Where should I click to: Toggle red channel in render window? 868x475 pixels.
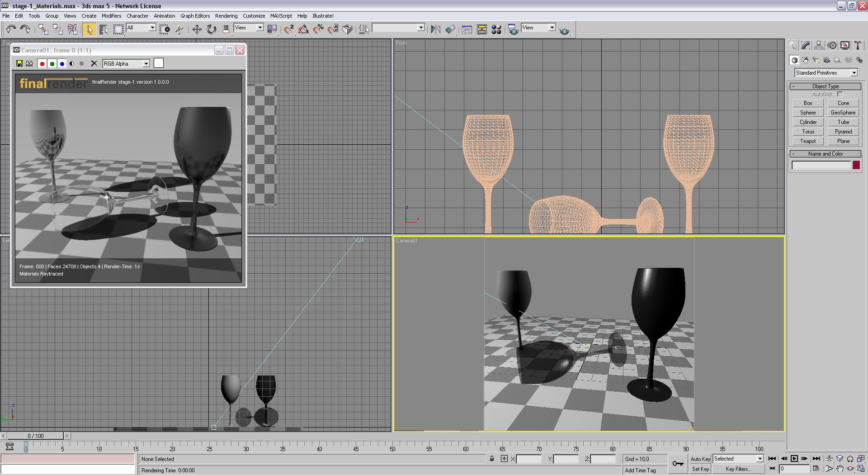pos(42,63)
